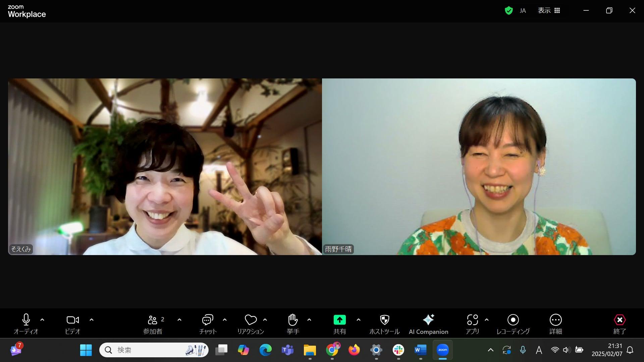Screen dimensions: 644x362
Task: Open the 参加者 participants panel
Action: (153, 323)
